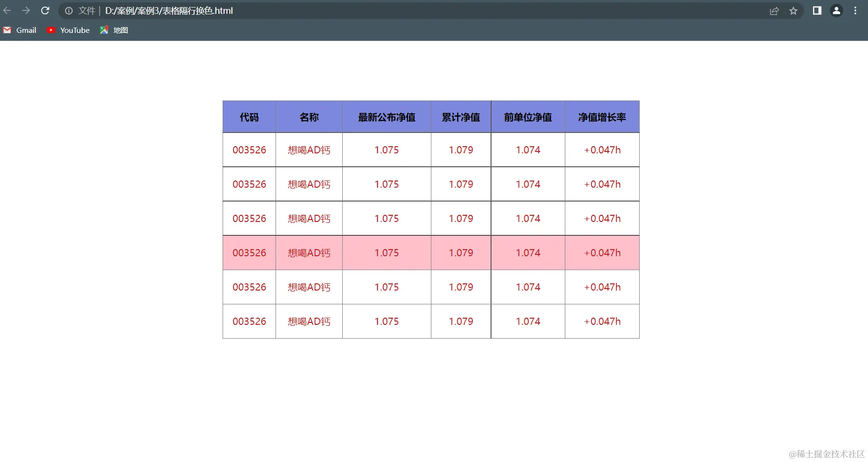Click the browser back arrow
The width and height of the screenshot is (868, 462).
7,10
